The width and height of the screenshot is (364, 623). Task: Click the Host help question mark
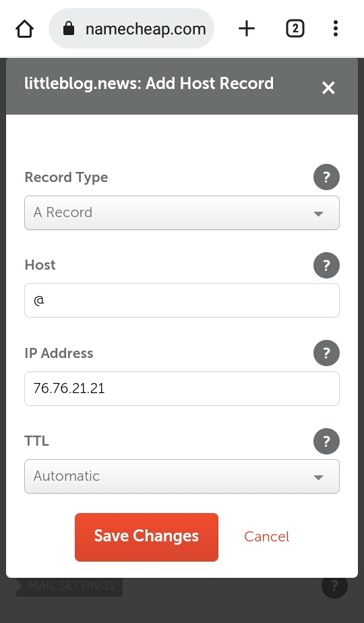click(x=326, y=265)
